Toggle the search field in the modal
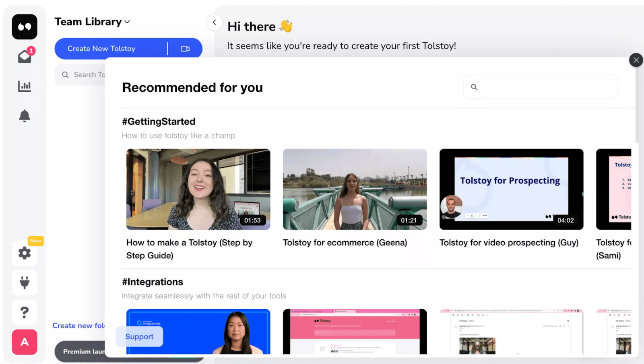The height and width of the screenshot is (364, 644). pyautogui.click(x=540, y=87)
